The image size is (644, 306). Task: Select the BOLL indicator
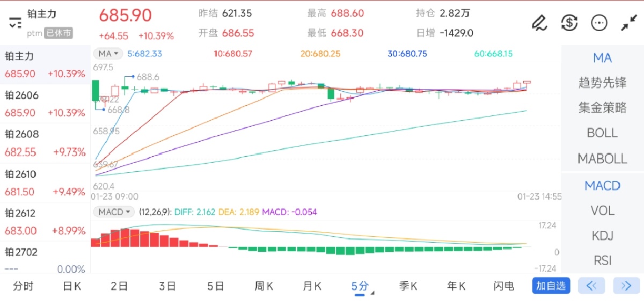(x=602, y=133)
